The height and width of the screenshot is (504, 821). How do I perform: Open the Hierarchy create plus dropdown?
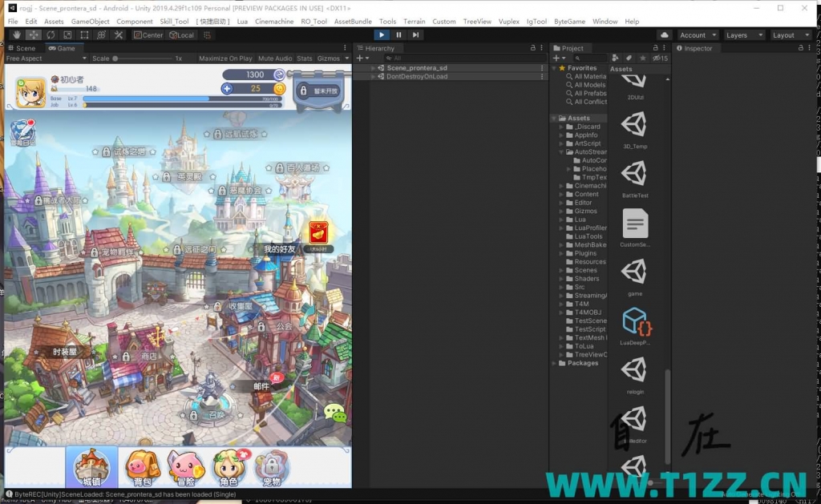(x=363, y=58)
